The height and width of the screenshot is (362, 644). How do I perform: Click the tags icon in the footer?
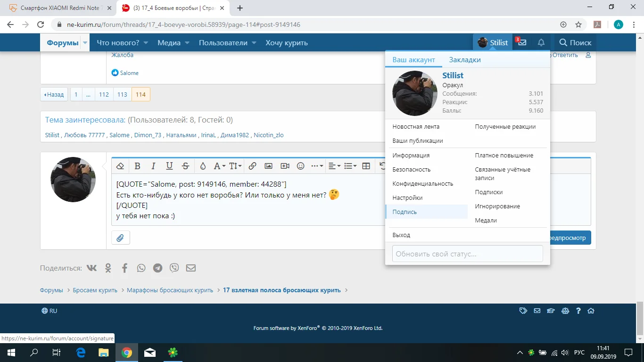coord(523,311)
